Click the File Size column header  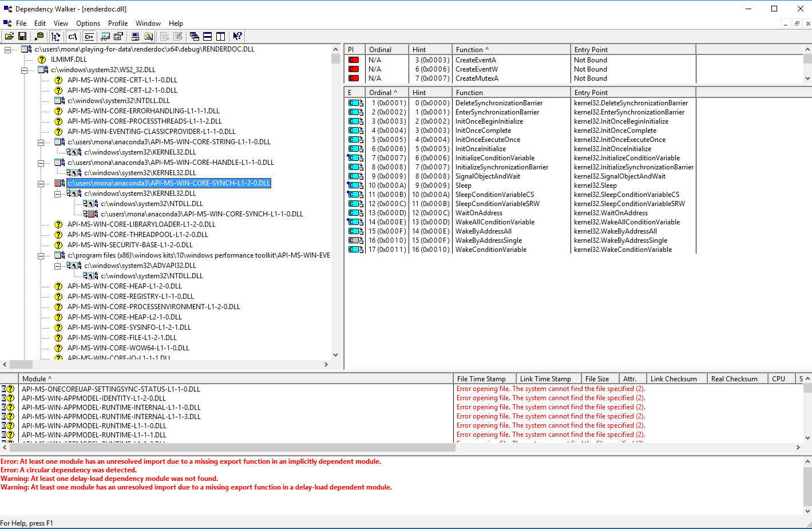tap(597, 378)
